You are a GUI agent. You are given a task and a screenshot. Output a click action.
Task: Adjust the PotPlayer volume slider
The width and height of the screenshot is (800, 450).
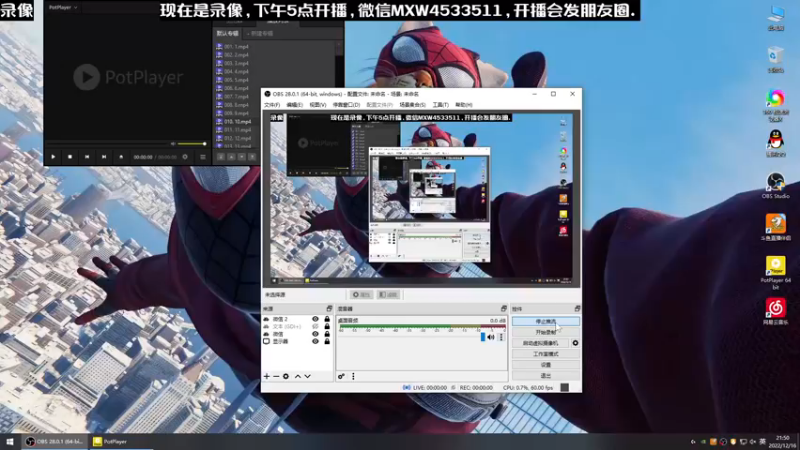(192, 144)
